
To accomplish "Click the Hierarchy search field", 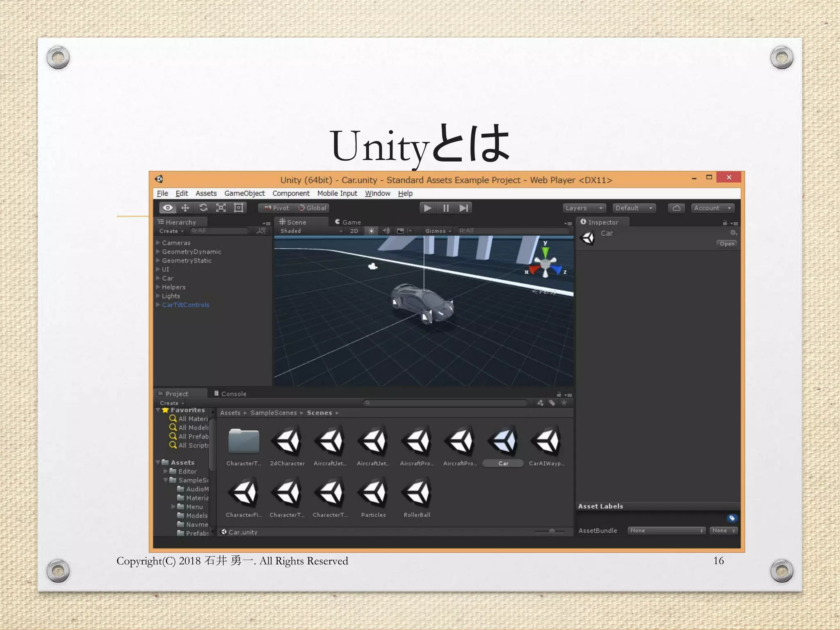I will click(x=220, y=231).
